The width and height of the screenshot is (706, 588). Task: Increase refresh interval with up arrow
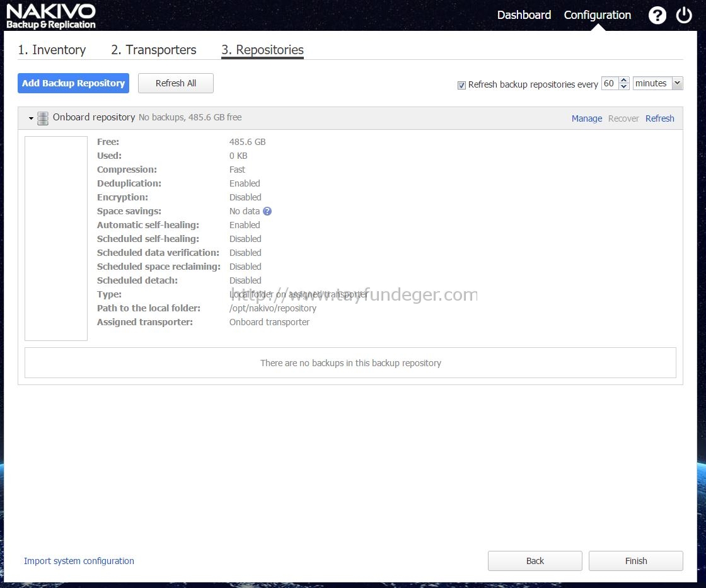[x=623, y=80]
